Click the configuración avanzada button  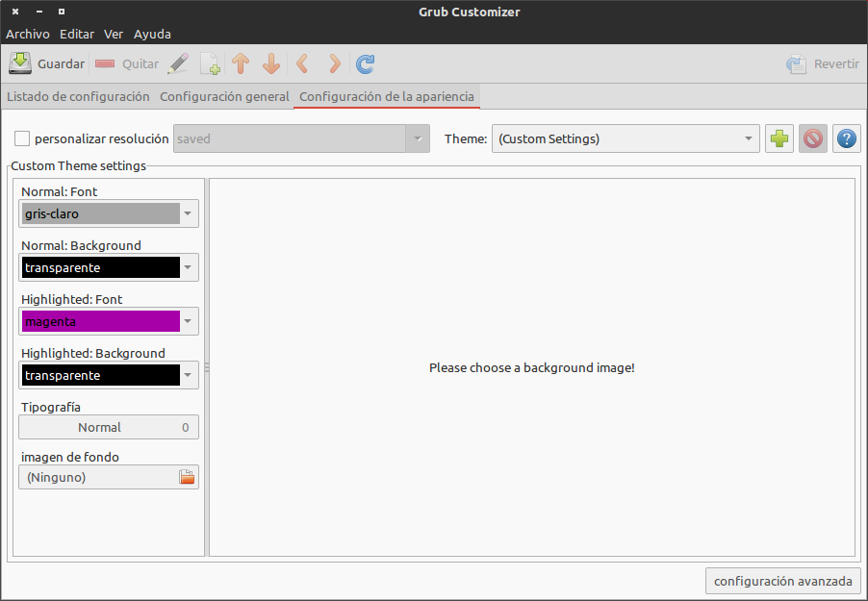pos(782,581)
